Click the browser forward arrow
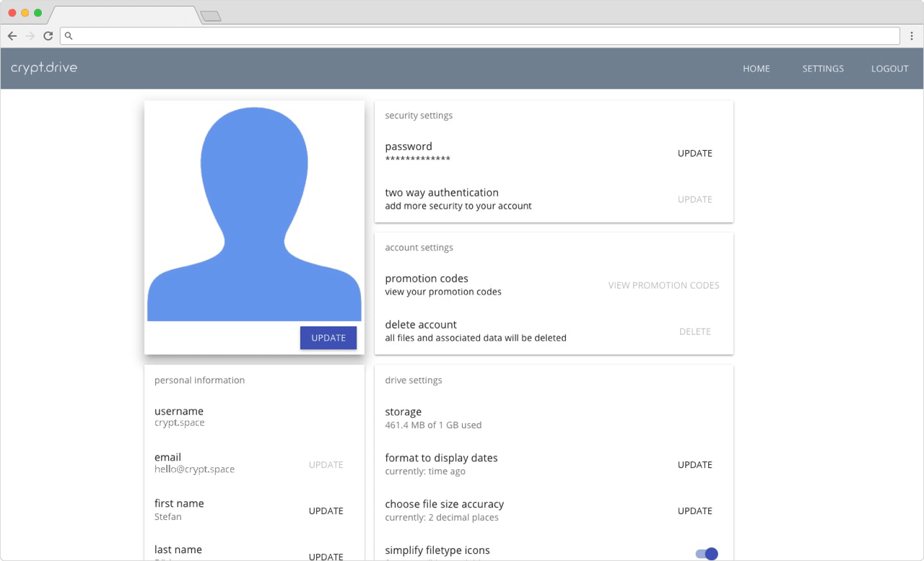The width and height of the screenshot is (924, 561). tap(30, 35)
